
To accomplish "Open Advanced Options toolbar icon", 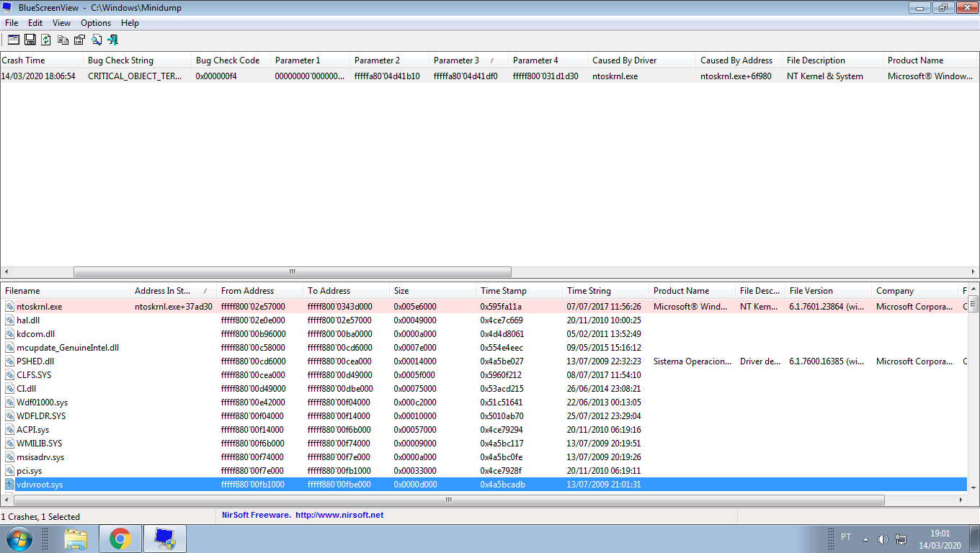I will coord(14,40).
